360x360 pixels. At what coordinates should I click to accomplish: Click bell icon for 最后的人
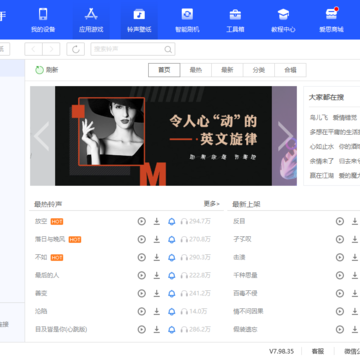click(172, 275)
